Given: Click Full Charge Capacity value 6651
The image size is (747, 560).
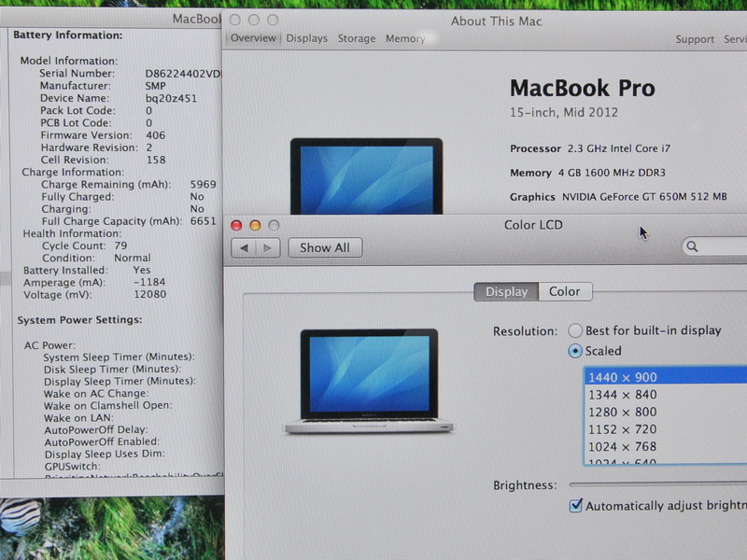Looking at the screenshot, I should point(203,221).
